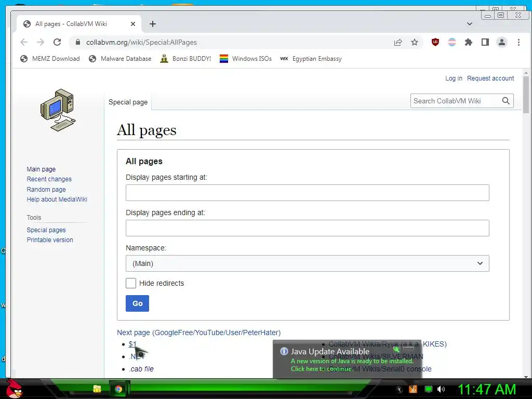Go back using the browser back arrow

coord(24,42)
